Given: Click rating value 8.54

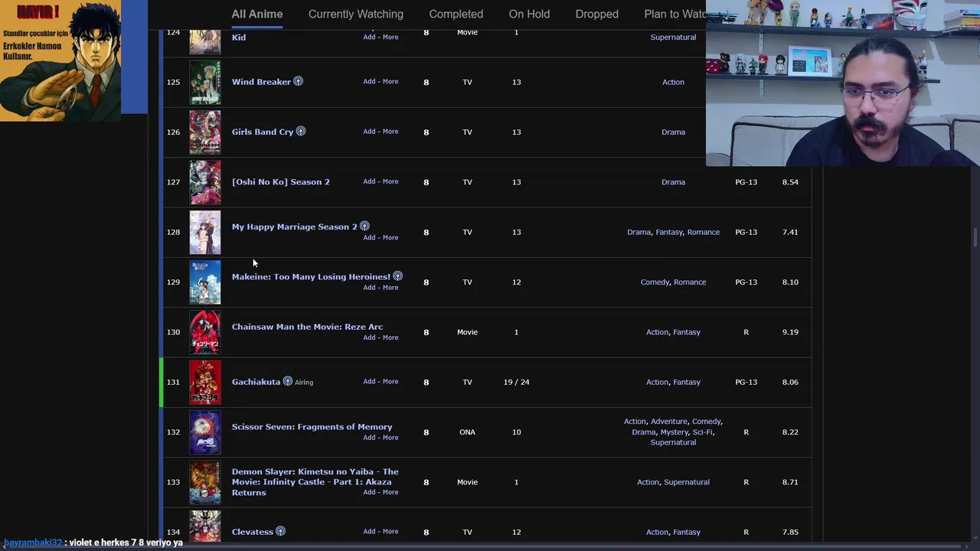Looking at the screenshot, I should coord(790,182).
